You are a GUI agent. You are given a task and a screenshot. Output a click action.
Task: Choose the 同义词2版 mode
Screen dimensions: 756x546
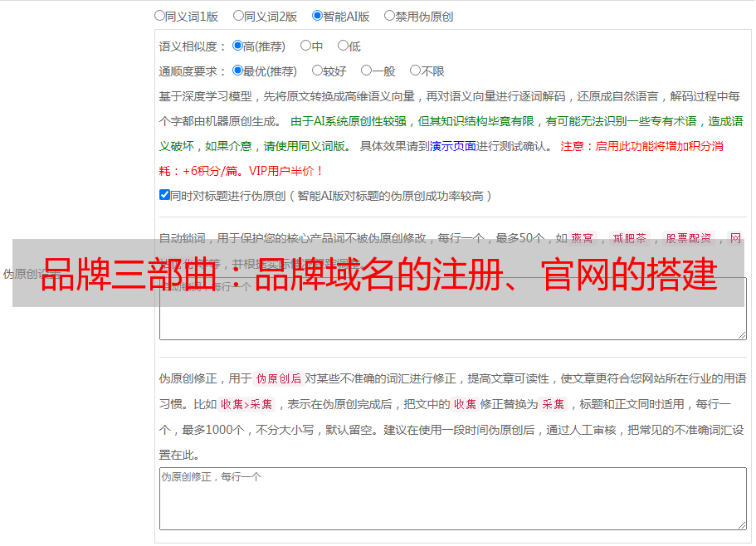tap(238, 15)
